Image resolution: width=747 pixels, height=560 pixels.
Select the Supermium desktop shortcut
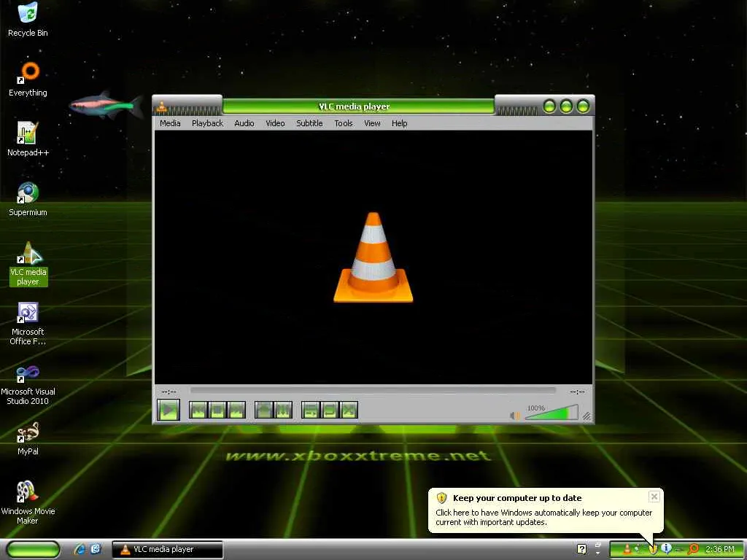(x=28, y=200)
